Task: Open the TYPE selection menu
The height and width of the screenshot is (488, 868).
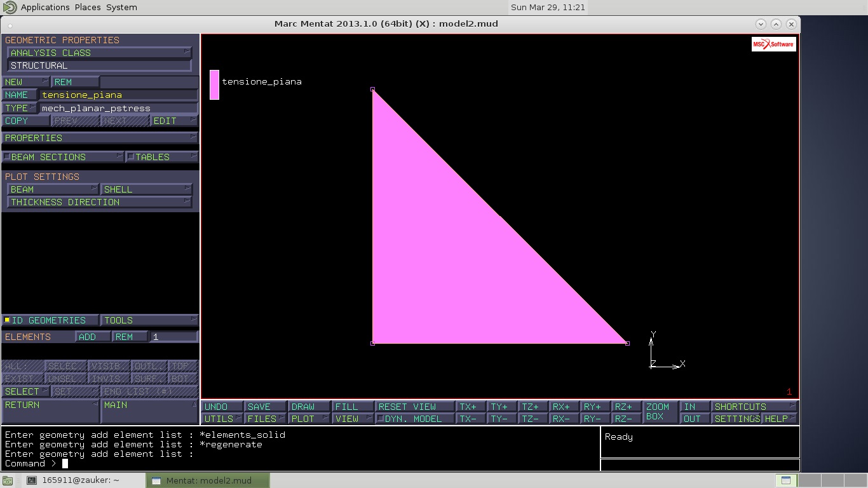Action: tap(20, 108)
